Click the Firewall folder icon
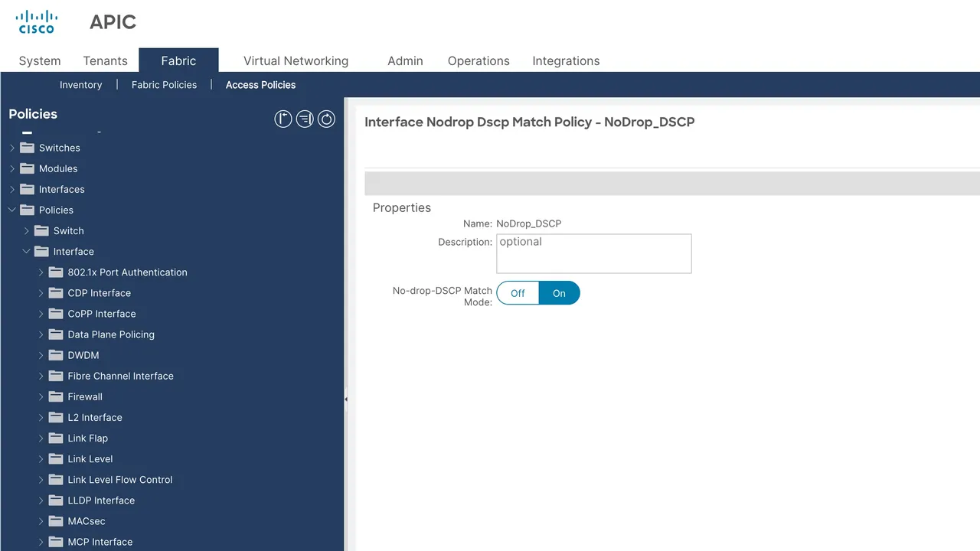The image size is (980, 551). [56, 396]
